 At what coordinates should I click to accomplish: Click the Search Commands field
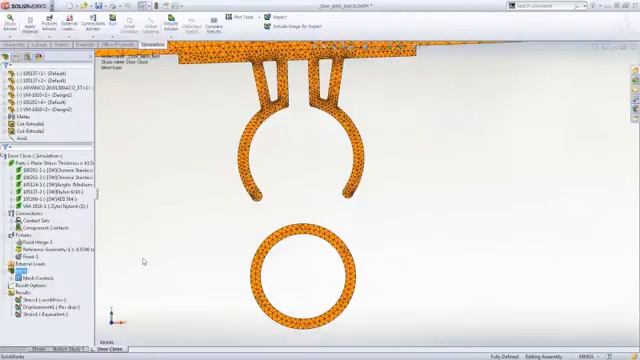tap(547, 6)
